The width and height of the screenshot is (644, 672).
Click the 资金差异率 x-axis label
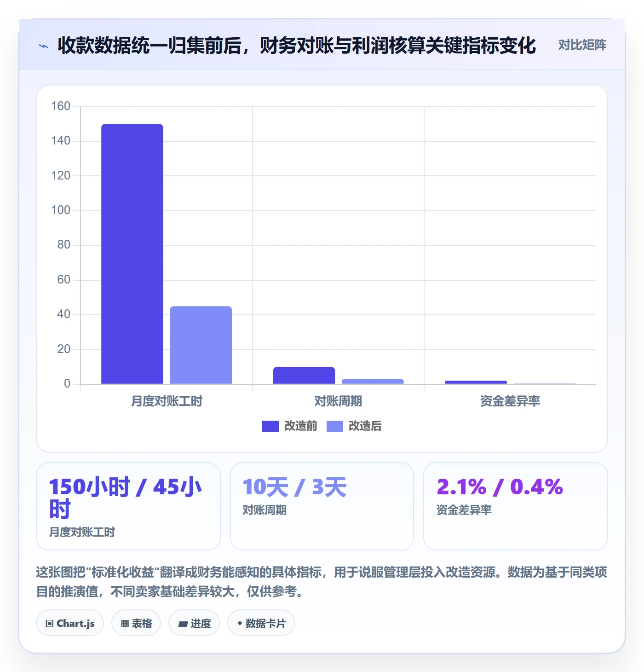click(x=510, y=401)
